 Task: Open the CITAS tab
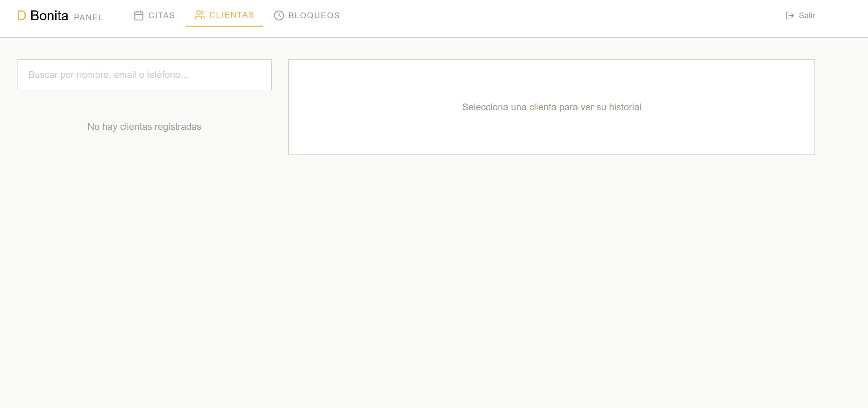[x=155, y=16]
